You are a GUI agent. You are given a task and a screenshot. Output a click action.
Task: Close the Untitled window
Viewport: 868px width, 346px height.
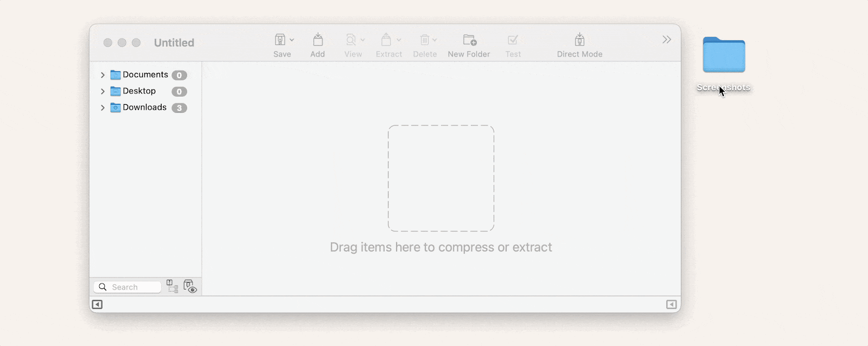[x=108, y=42]
